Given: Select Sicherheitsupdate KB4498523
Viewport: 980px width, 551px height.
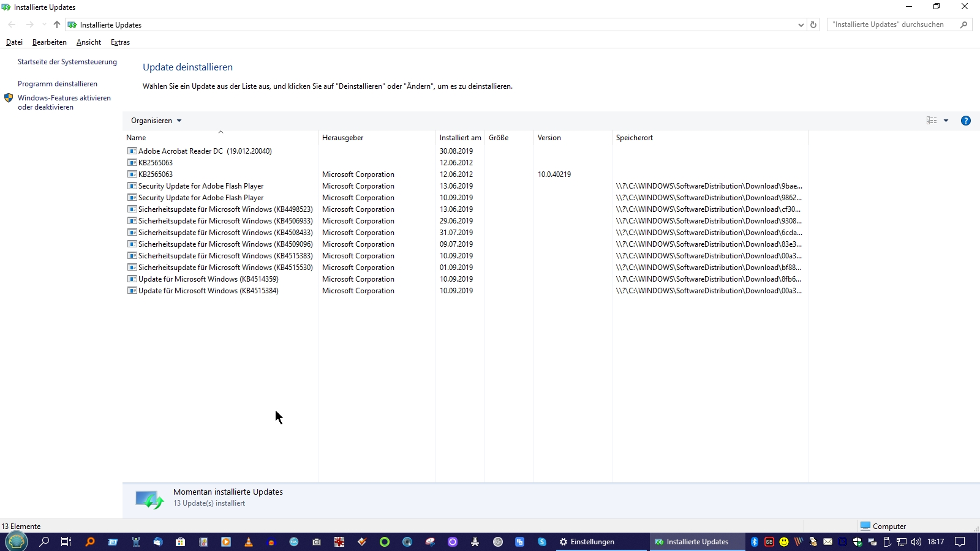Looking at the screenshot, I should [466, 209].
